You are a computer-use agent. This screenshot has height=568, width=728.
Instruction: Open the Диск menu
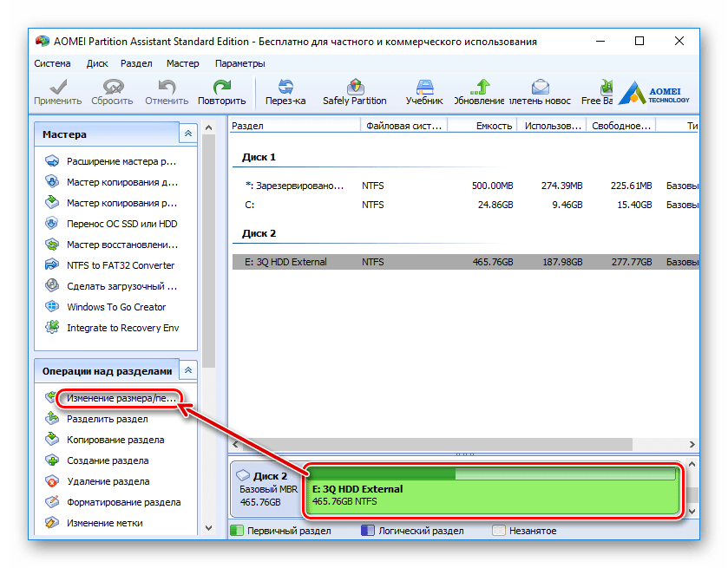[x=97, y=63]
